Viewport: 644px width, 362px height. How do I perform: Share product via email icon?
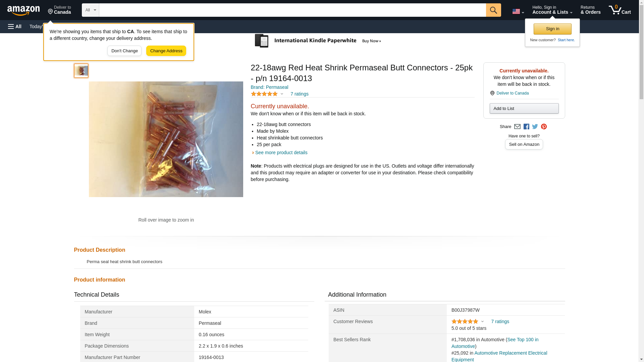(517, 127)
